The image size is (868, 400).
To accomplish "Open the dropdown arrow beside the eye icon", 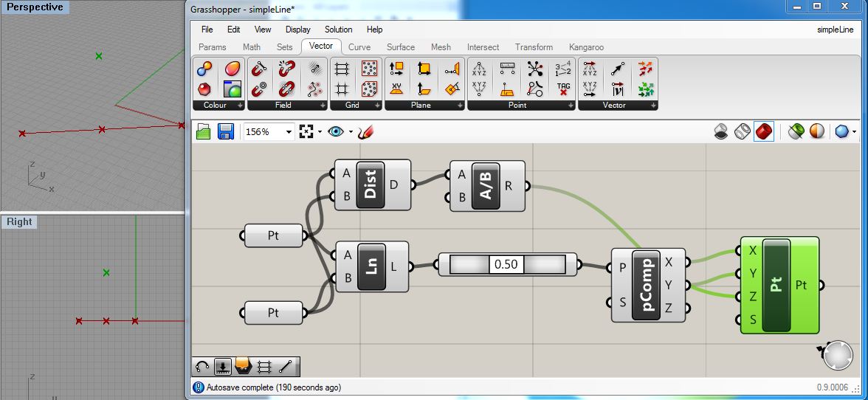I will pos(351,131).
